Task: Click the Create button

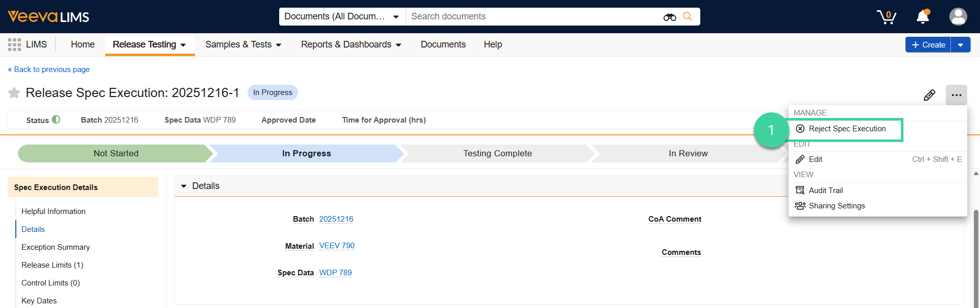Action: 928,45
